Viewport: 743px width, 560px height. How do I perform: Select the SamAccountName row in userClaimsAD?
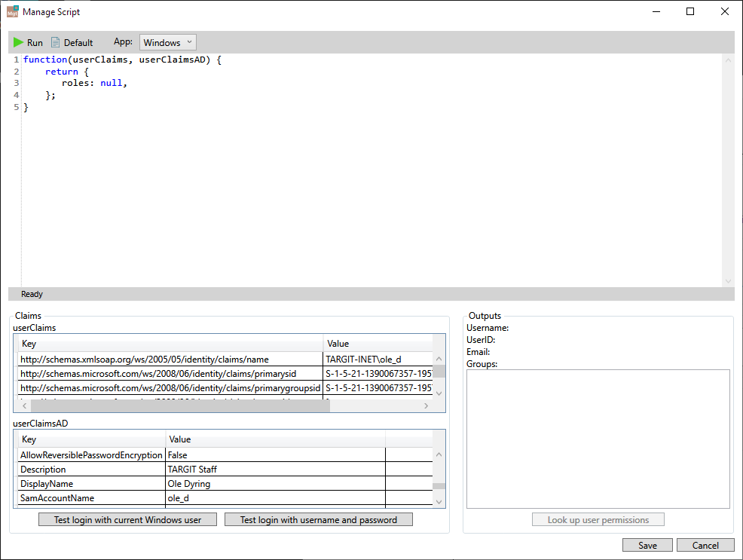pyautogui.click(x=90, y=497)
